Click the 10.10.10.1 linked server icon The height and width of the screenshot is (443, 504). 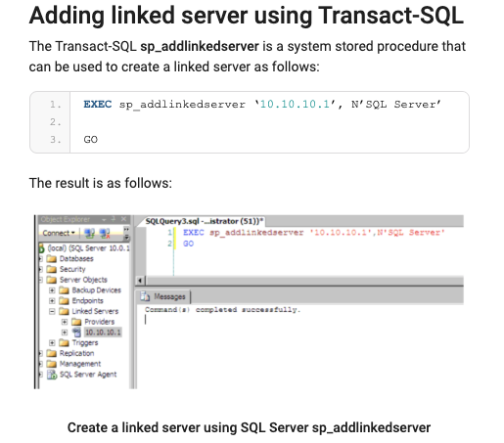click(76, 332)
